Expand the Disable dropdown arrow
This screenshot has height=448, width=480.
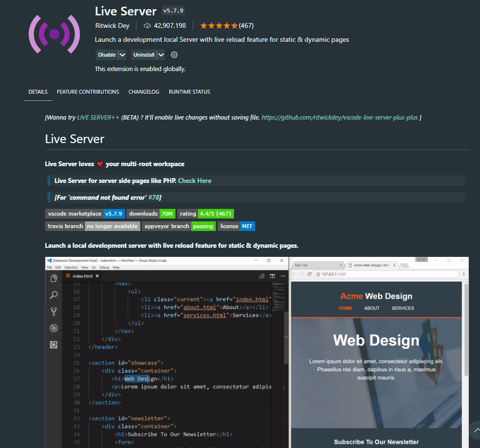pyautogui.click(x=123, y=55)
